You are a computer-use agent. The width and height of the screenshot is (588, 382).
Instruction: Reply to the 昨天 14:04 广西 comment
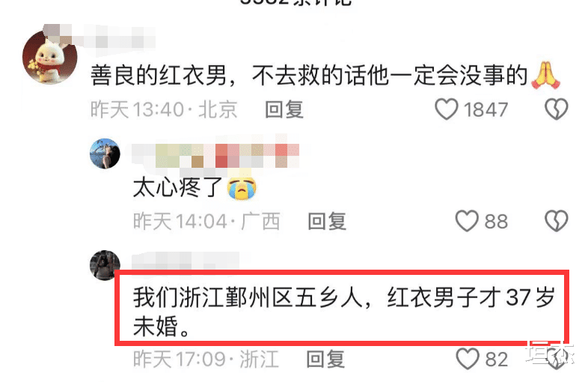(327, 221)
